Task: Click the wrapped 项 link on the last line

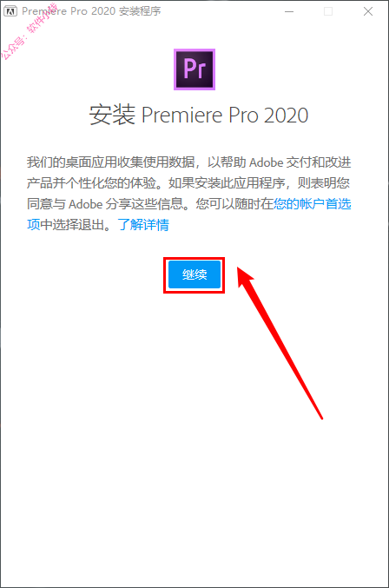Action: (33, 225)
